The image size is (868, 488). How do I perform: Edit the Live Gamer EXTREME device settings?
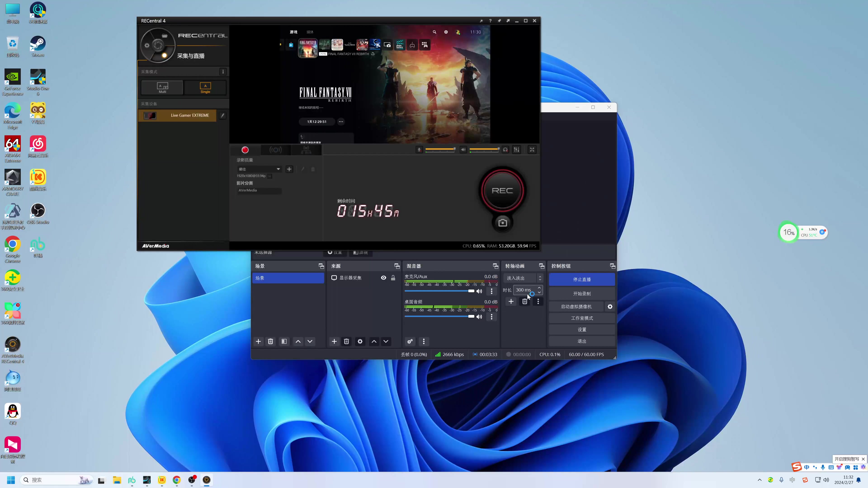(x=222, y=115)
